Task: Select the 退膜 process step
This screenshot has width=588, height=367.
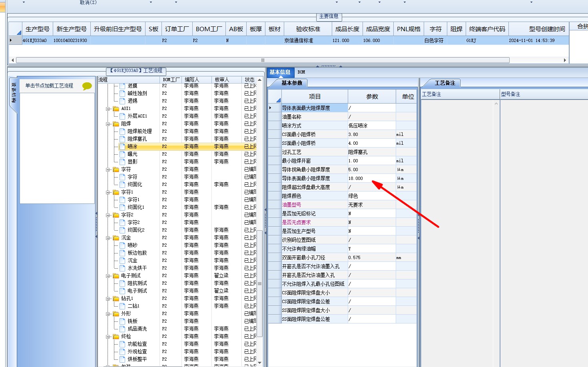Action: (x=132, y=86)
